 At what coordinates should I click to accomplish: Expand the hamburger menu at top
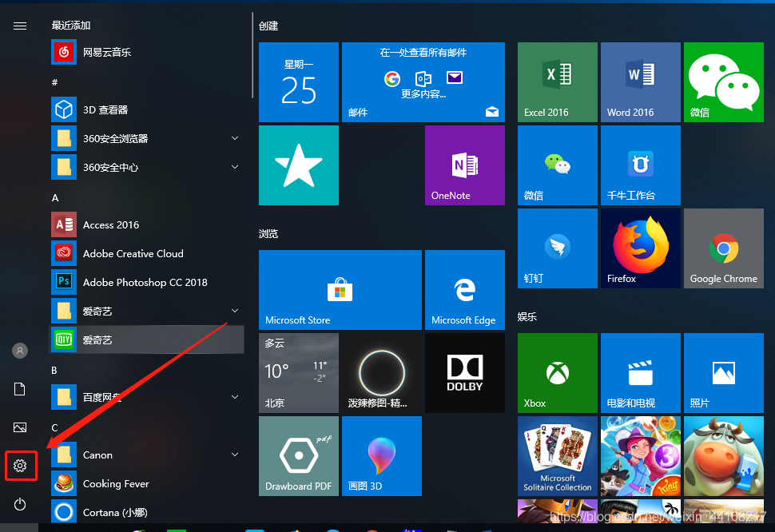point(20,26)
